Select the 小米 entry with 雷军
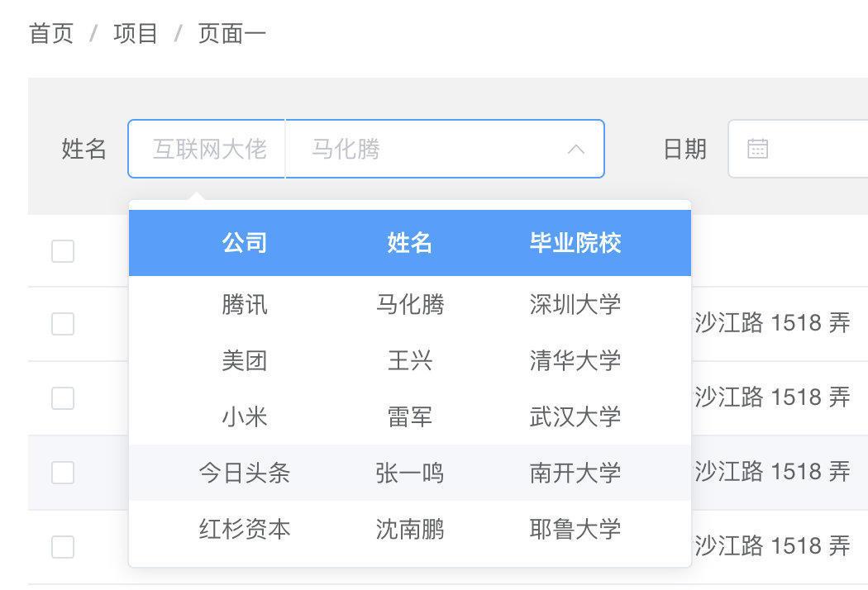 click(409, 417)
